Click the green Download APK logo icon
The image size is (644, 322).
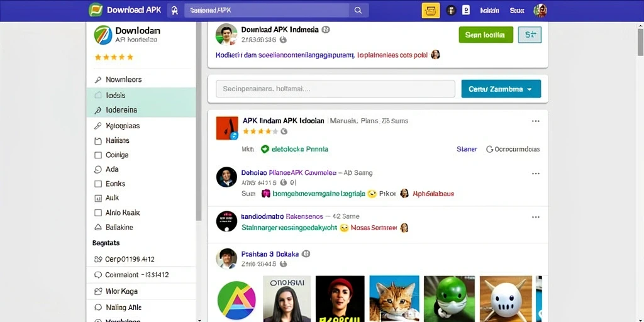pos(96,10)
